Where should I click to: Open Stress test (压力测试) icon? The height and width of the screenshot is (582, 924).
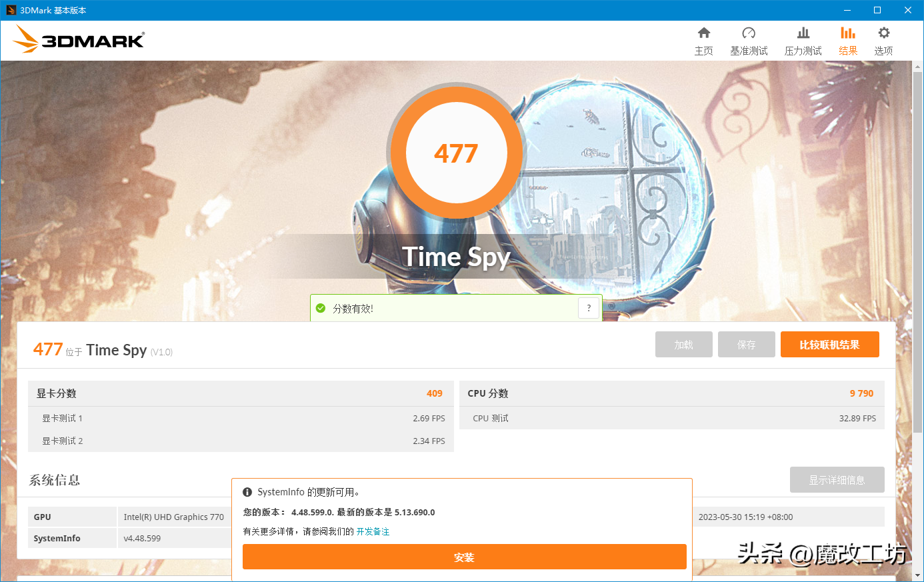[x=803, y=33]
